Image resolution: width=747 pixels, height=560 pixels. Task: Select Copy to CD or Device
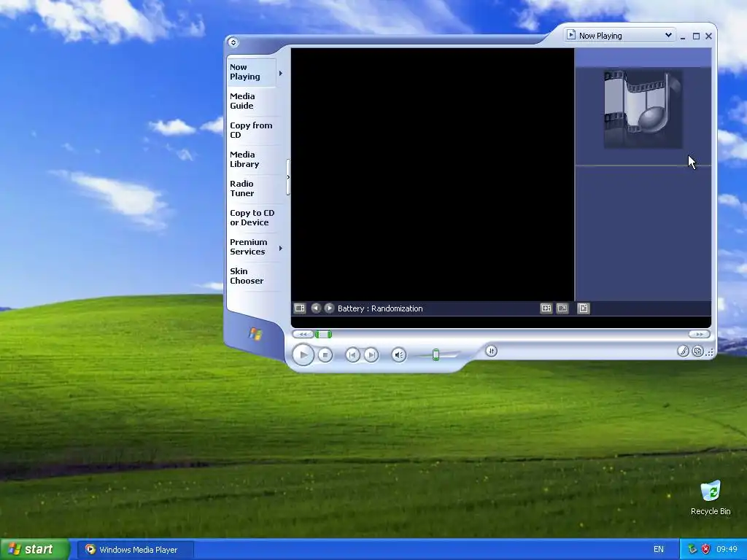[x=252, y=217]
